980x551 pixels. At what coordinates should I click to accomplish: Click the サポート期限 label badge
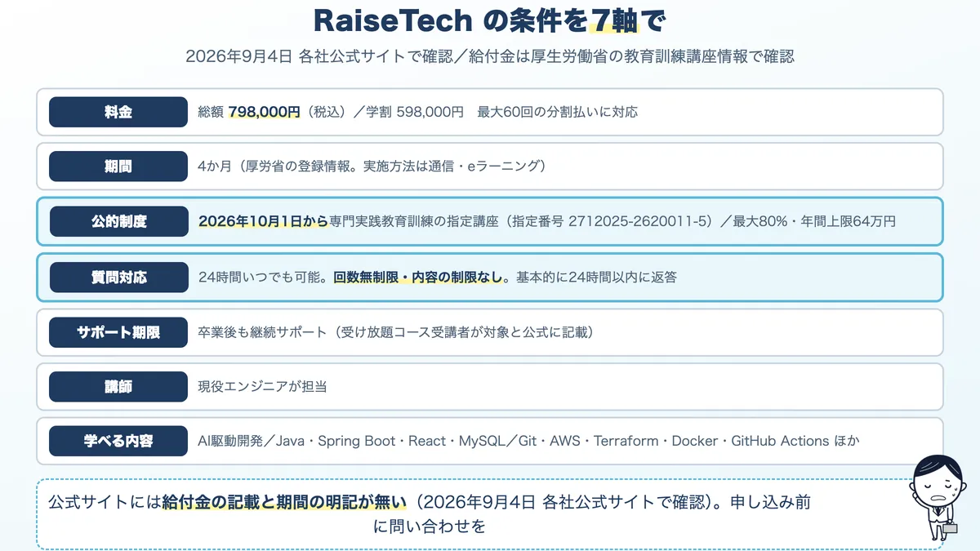118,332
